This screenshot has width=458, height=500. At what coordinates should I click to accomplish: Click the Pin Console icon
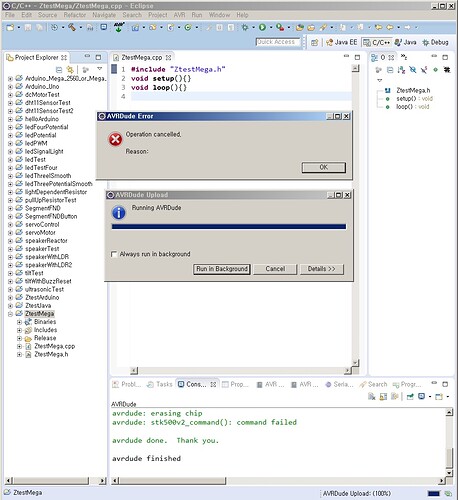click(410, 396)
